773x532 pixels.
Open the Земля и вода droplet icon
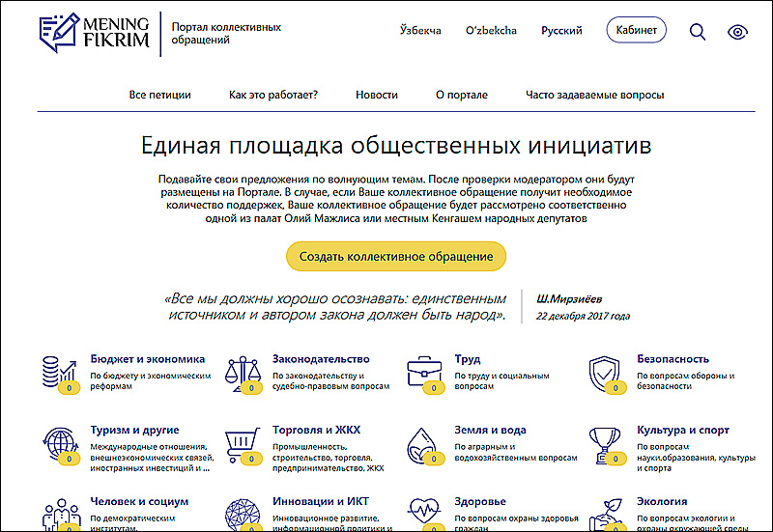[424, 444]
